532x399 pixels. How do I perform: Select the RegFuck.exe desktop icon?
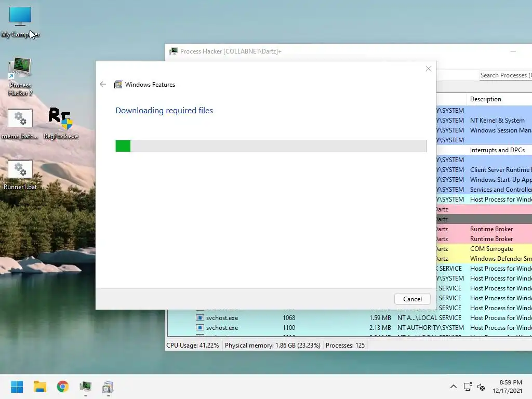(x=61, y=124)
